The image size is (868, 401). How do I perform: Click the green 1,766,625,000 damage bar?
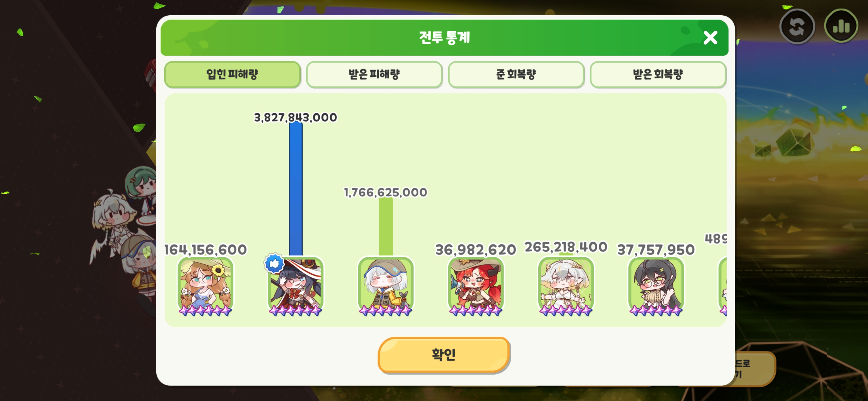[386, 227]
